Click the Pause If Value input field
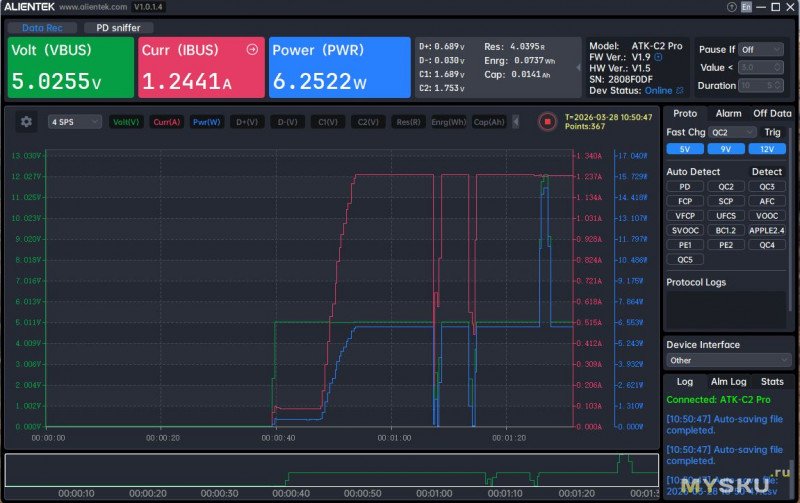Image resolution: width=800 pixels, height=503 pixels. click(x=760, y=67)
